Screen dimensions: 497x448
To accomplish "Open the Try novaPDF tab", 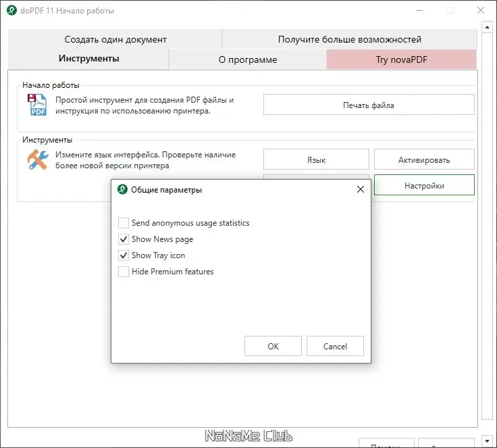I will [402, 59].
